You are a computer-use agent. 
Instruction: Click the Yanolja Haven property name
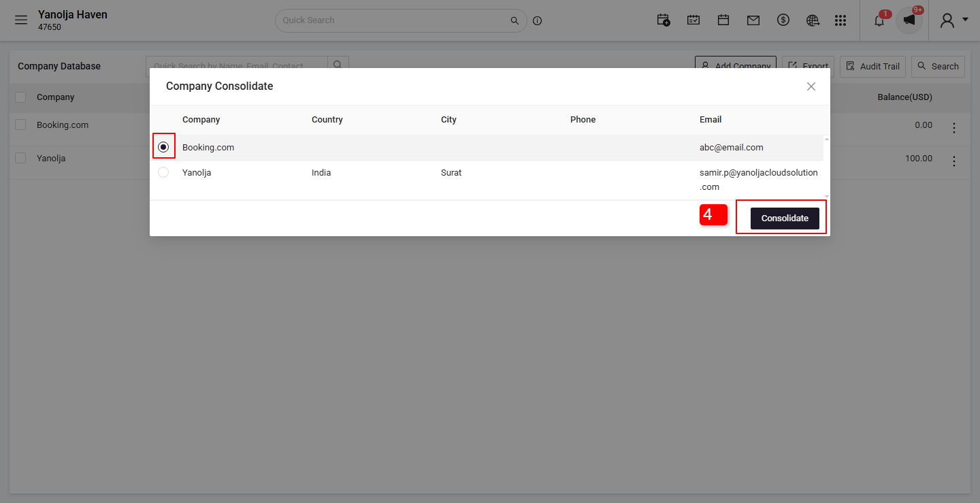click(73, 14)
